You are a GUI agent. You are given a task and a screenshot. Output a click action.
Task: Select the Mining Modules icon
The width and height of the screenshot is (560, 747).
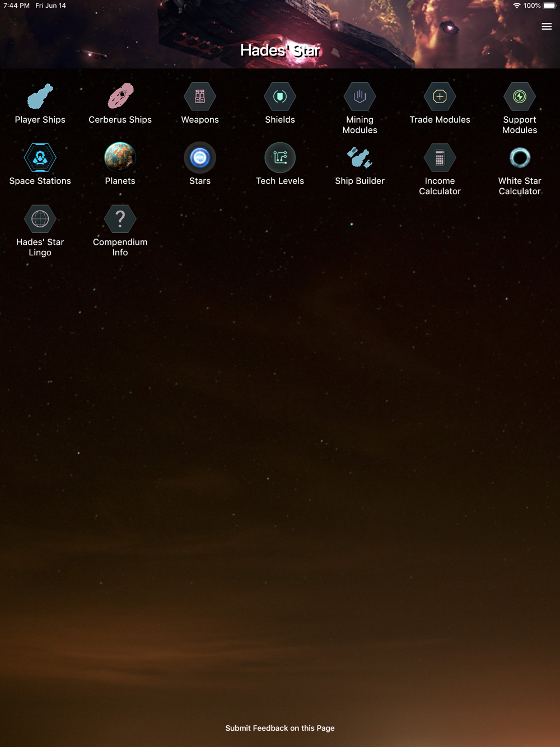[360, 96]
